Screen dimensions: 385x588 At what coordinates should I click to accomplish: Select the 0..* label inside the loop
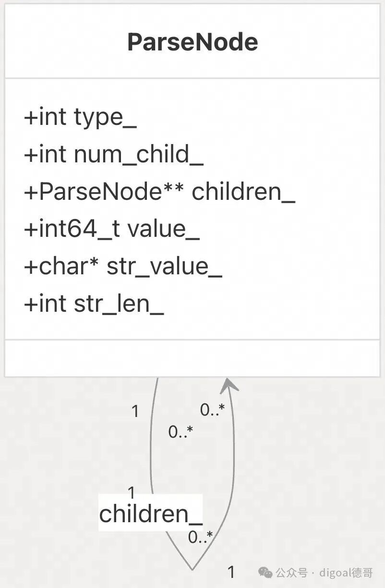[x=180, y=432]
